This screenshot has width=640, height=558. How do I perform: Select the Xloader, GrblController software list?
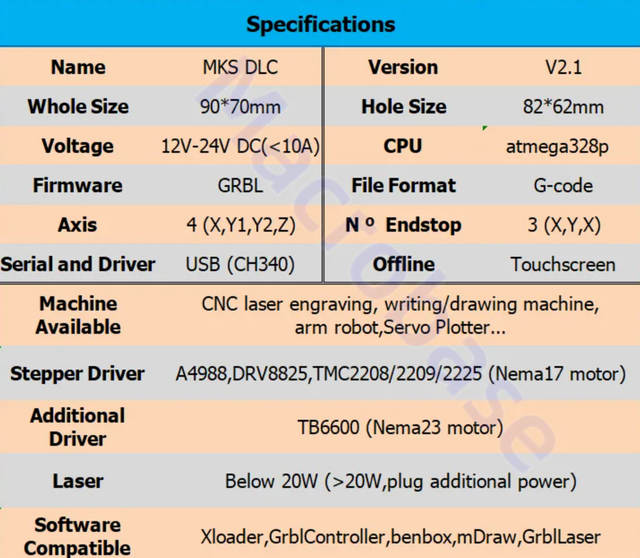[400, 537]
